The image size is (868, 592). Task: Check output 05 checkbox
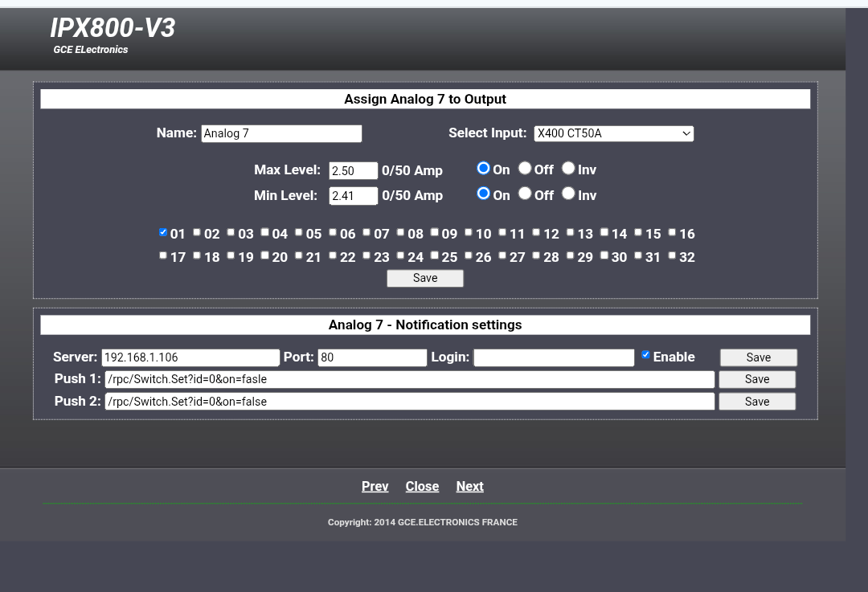pos(298,232)
